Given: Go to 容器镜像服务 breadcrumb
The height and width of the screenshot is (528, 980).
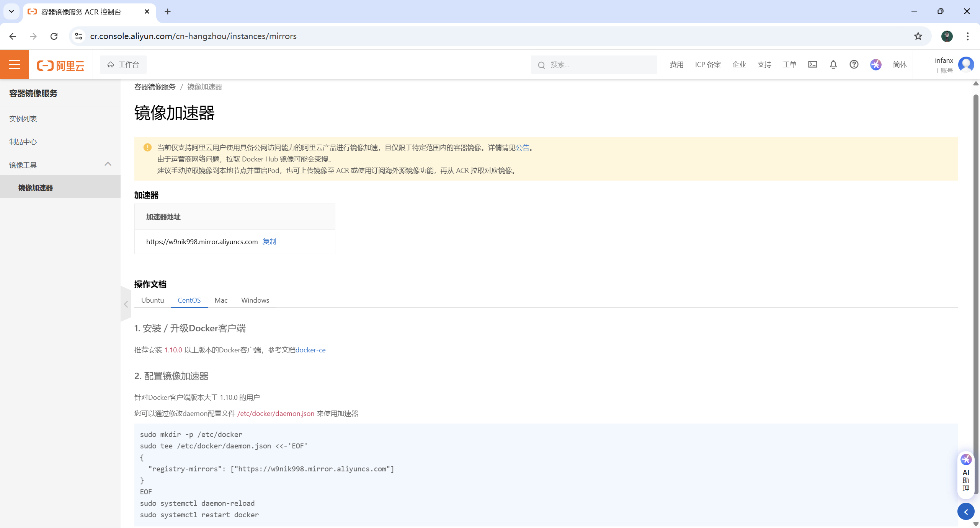Looking at the screenshot, I should pyautogui.click(x=155, y=87).
